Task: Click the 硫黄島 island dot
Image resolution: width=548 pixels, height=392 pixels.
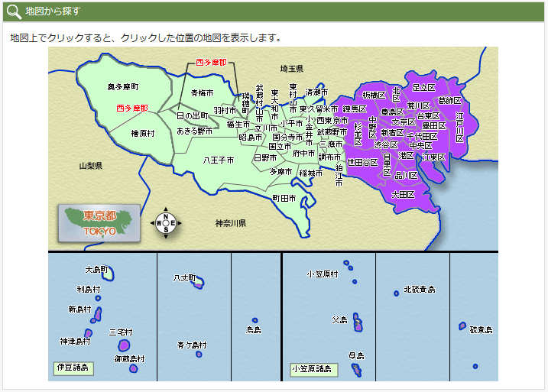Action: 475,366
